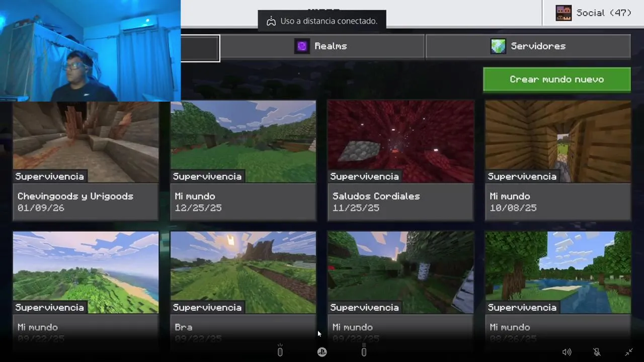Open the Chevingoods y Urigoods cave thumbnail

click(86, 142)
